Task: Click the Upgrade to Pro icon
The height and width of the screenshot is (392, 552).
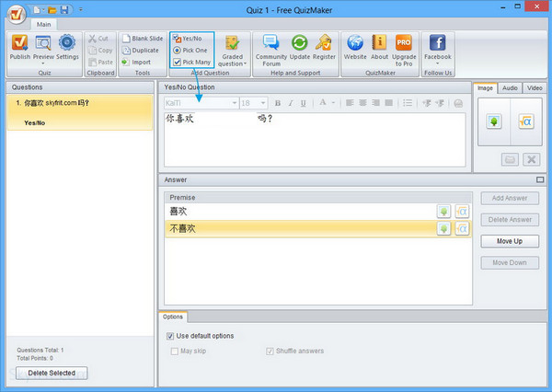Action: pos(403,43)
